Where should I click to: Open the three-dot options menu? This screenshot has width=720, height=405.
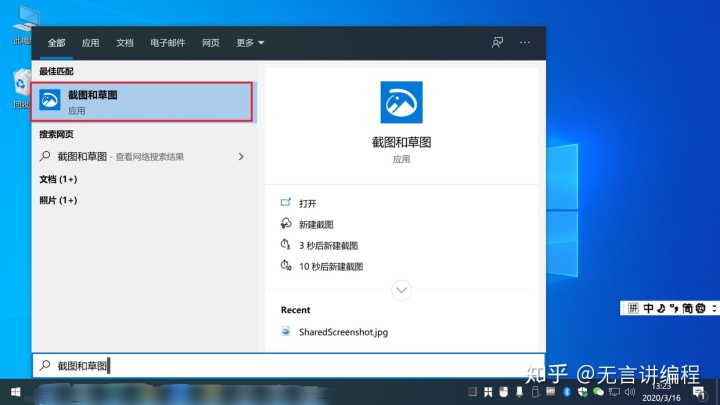click(525, 42)
